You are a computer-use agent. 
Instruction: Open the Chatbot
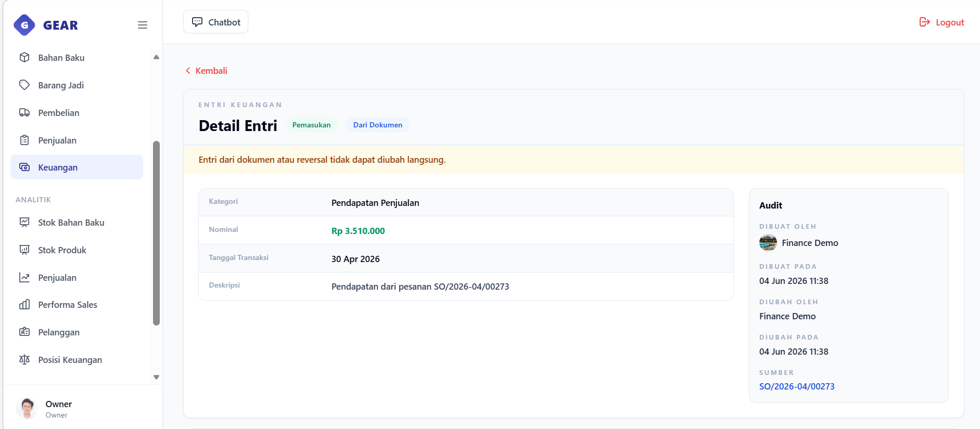(x=215, y=22)
